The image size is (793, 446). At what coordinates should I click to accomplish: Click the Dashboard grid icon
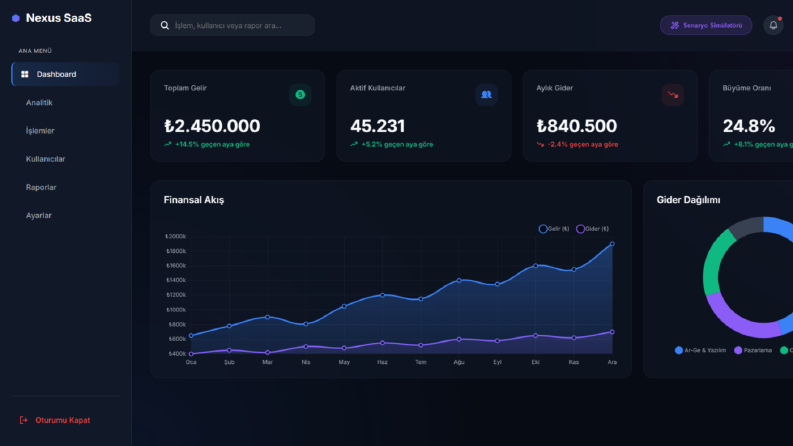[x=25, y=74]
